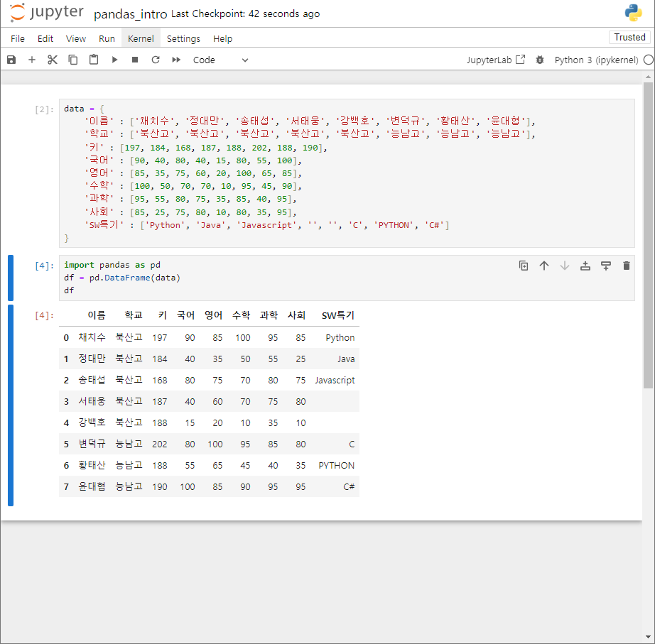Restart the kernel with the circular arrow icon
This screenshot has width=655, height=644.
tap(156, 60)
